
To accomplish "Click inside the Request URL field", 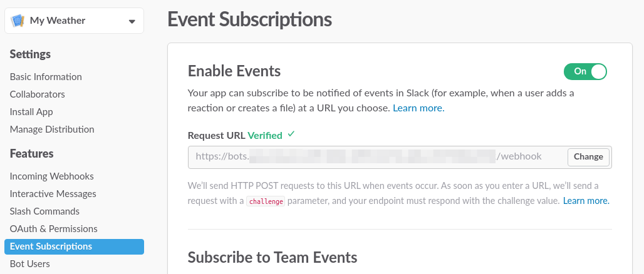I will click(x=376, y=156).
